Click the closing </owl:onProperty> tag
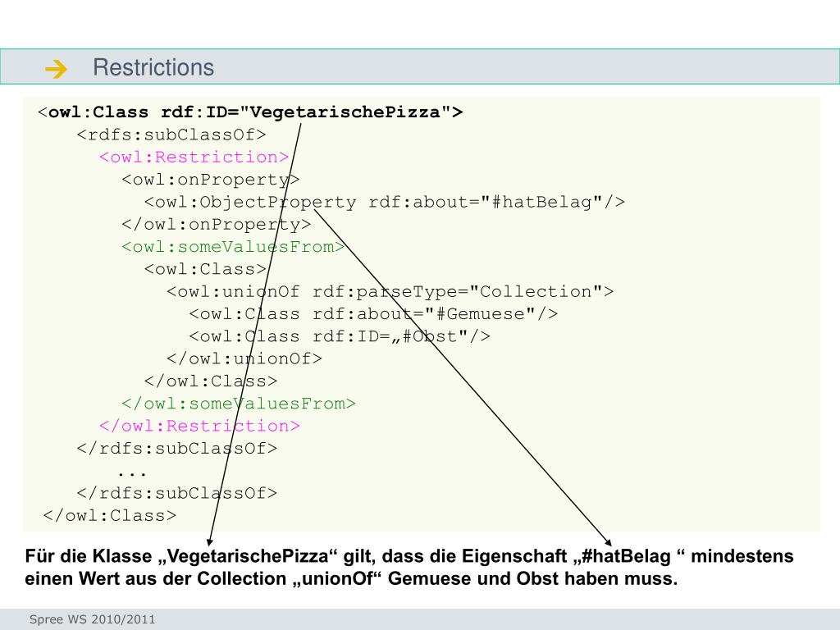Viewport: 840px width, 630px height. click(x=217, y=225)
